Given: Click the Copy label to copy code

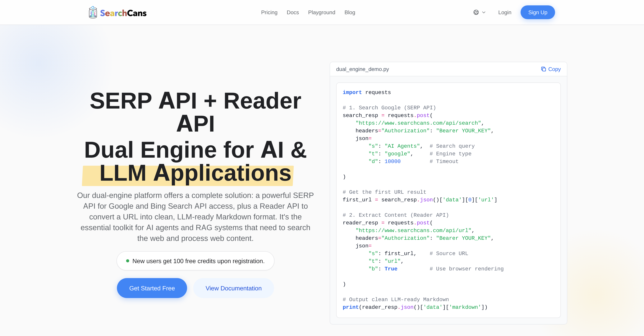Looking at the screenshot, I should coord(554,69).
